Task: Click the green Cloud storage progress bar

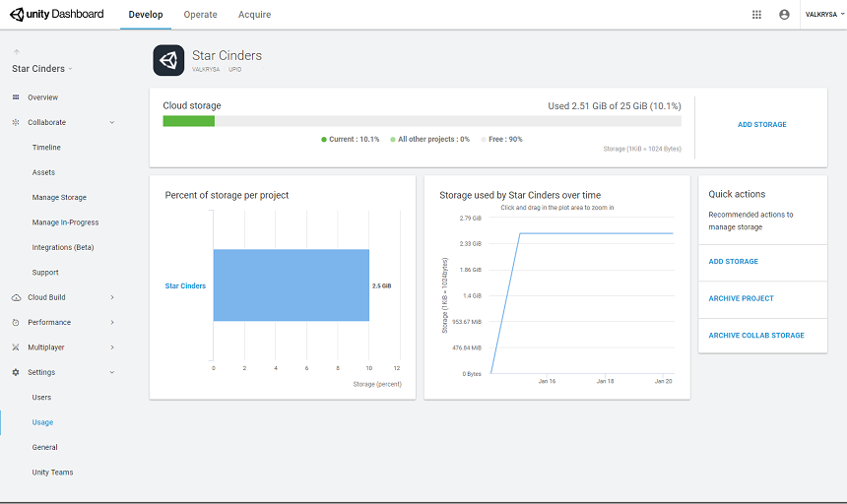Action: click(188, 121)
